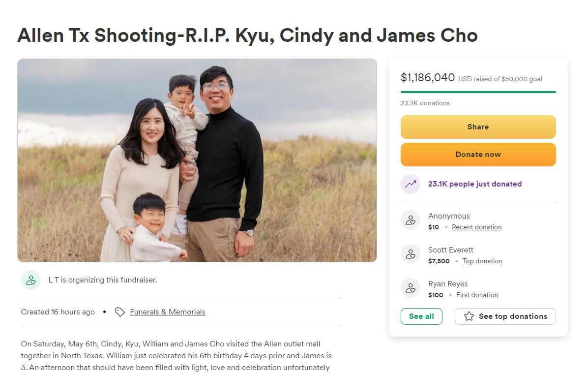Click the 23.1K people just donated text

click(474, 184)
